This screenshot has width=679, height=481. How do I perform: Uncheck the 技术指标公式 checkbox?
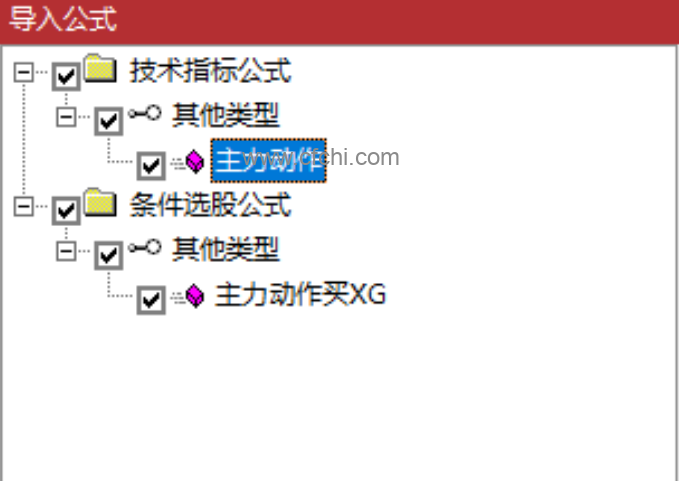point(66,77)
